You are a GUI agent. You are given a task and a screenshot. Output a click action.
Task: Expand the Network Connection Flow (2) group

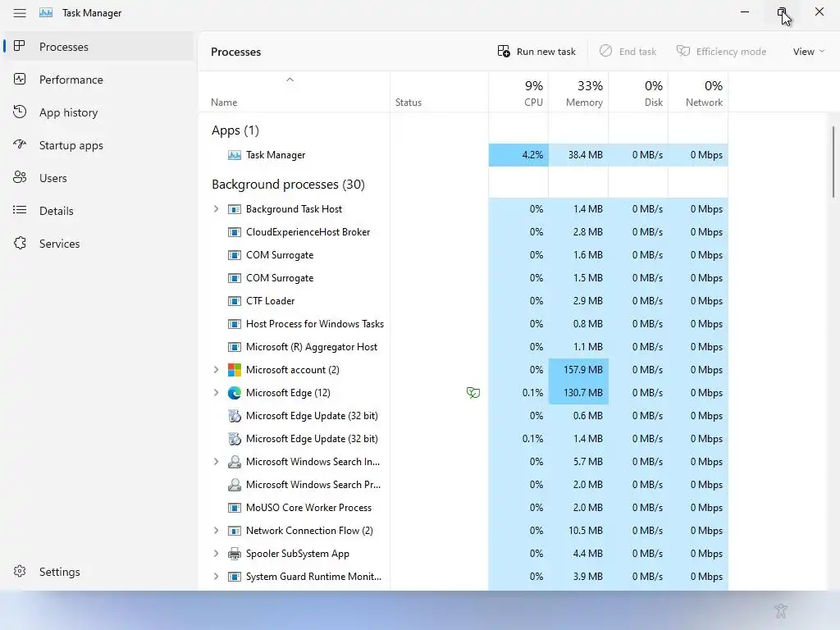pos(216,531)
